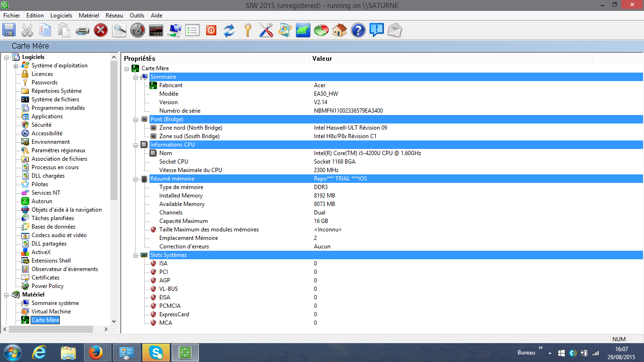Click the green checklist icon

tap(192, 31)
